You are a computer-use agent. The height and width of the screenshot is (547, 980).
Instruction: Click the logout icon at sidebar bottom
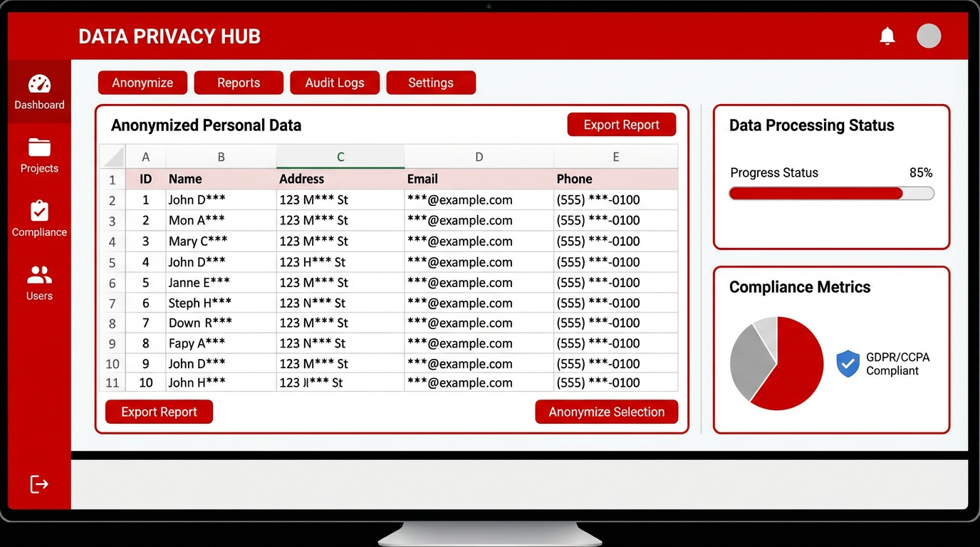click(39, 484)
